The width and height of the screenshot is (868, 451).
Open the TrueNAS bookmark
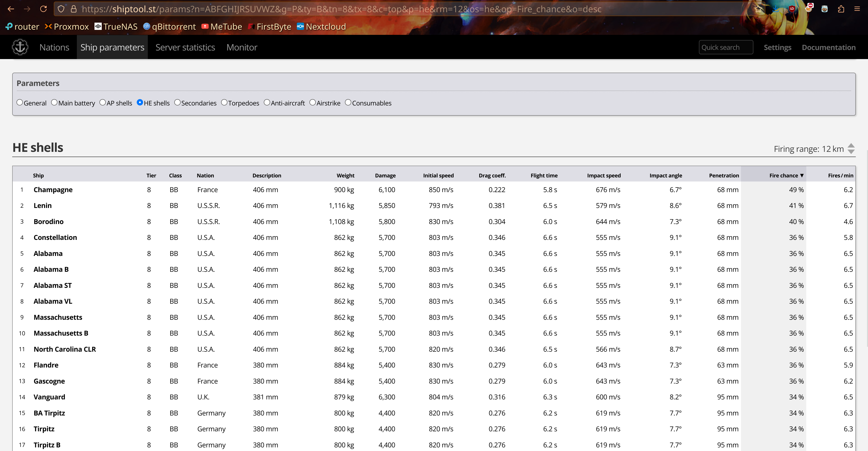pyautogui.click(x=116, y=27)
